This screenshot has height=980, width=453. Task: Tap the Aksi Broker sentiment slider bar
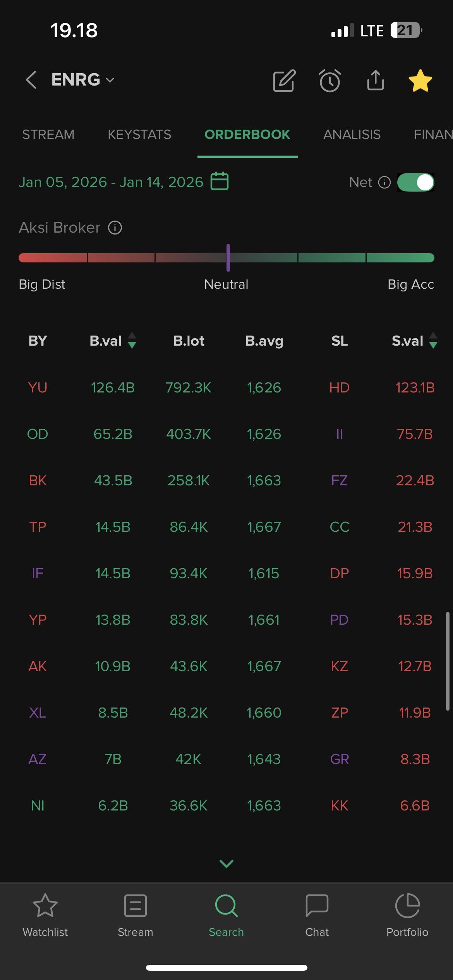(226, 258)
